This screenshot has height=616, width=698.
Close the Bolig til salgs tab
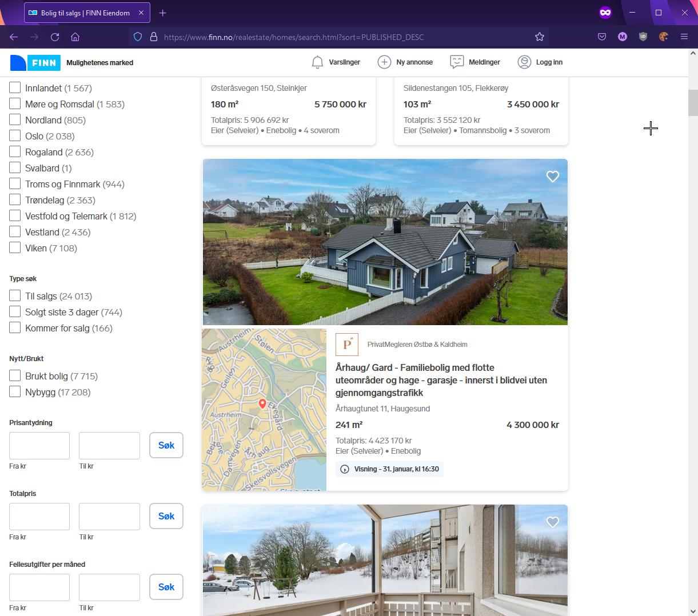click(x=141, y=13)
